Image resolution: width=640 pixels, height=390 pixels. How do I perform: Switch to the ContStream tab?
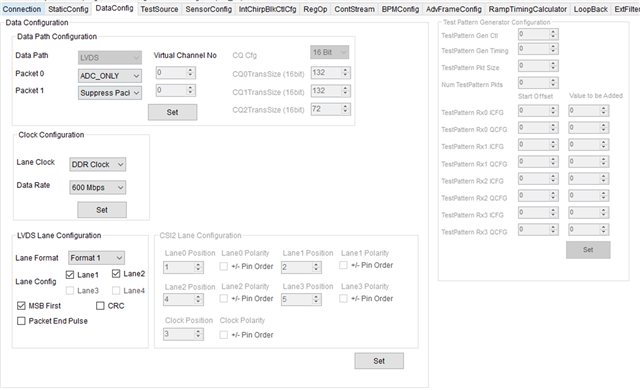[354, 9]
